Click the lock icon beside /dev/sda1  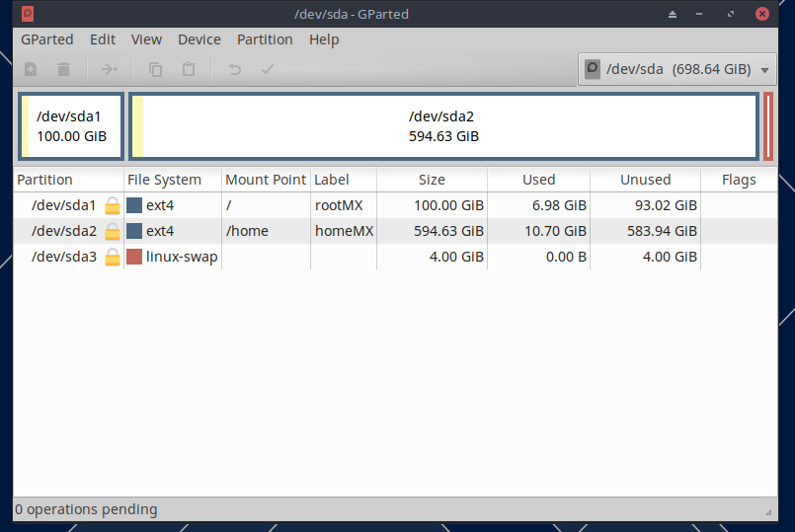[112, 205]
